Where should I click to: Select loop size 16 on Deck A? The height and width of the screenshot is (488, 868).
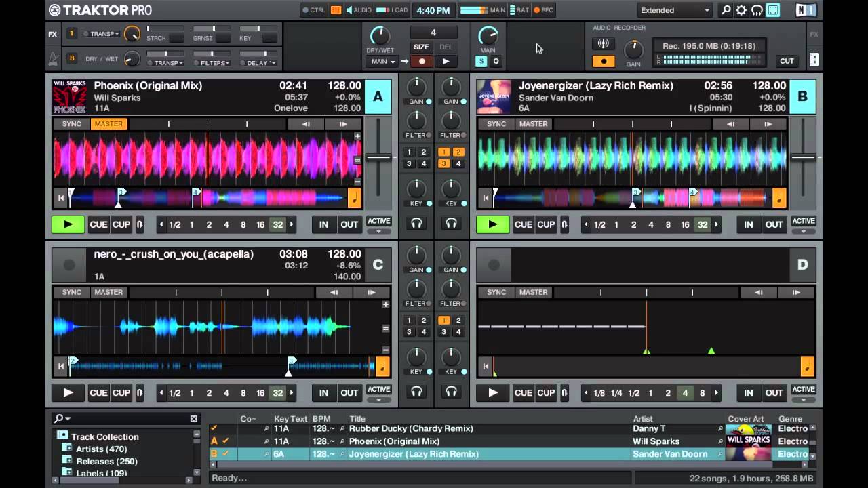260,224
